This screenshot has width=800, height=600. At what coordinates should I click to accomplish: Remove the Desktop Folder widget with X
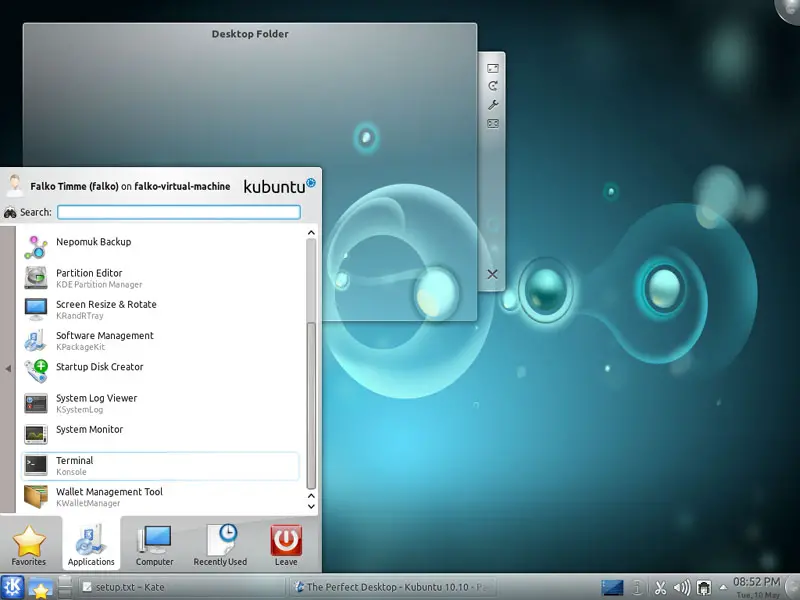[492, 274]
